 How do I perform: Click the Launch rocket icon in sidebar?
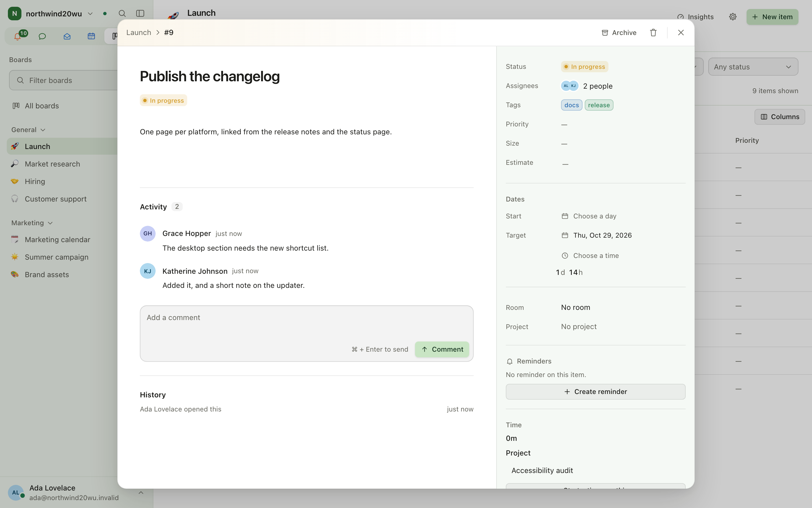tap(14, 146)
